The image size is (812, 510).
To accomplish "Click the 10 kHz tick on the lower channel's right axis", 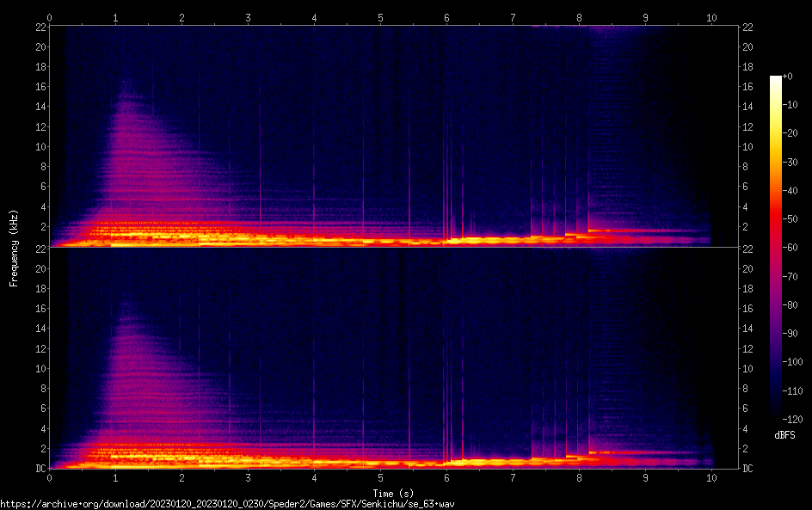I will click(748, 369).
